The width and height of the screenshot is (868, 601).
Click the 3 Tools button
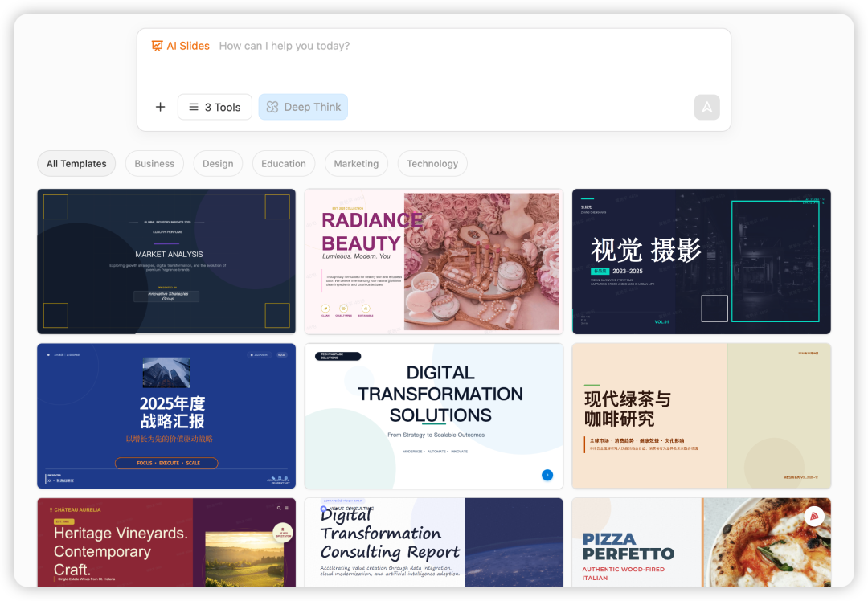[215, 106]
